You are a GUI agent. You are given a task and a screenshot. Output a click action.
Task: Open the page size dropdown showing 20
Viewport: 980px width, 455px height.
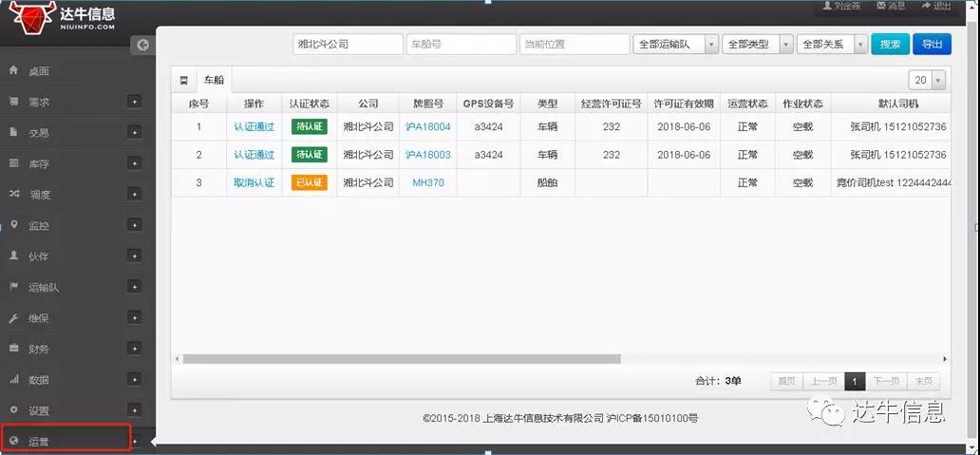(928, 81)
